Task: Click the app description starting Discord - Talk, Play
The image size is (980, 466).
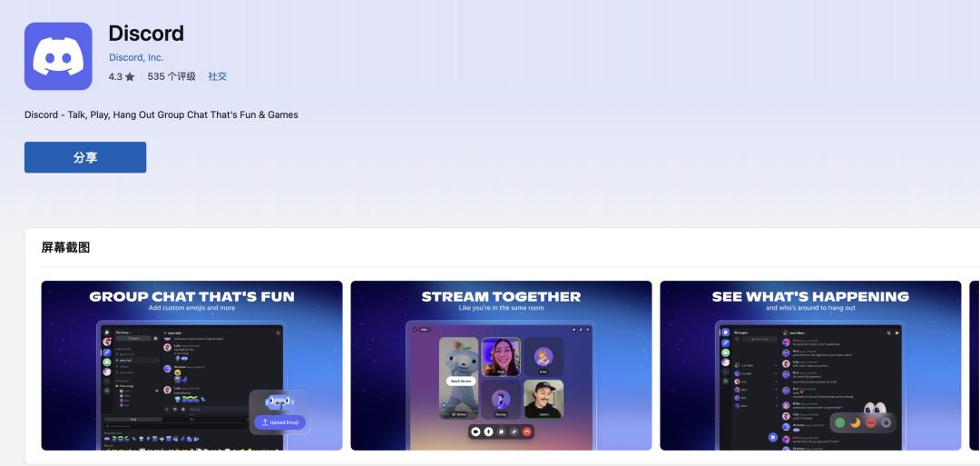Action: click(x=162, y=115)
